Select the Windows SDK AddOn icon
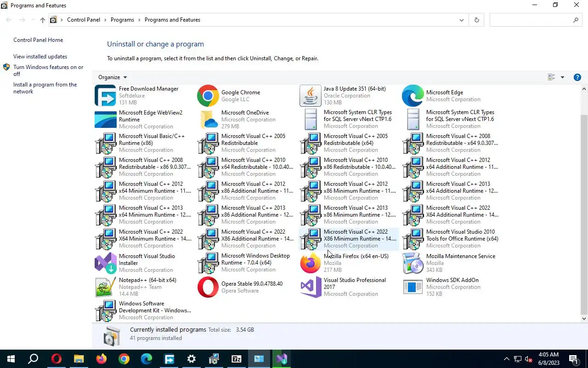The height and width of the screenshot is (368, 588). pos(413,287)
